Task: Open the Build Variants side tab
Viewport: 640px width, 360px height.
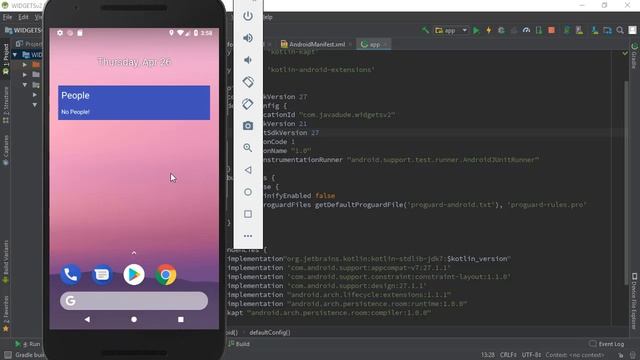Action: coord(6,261)
